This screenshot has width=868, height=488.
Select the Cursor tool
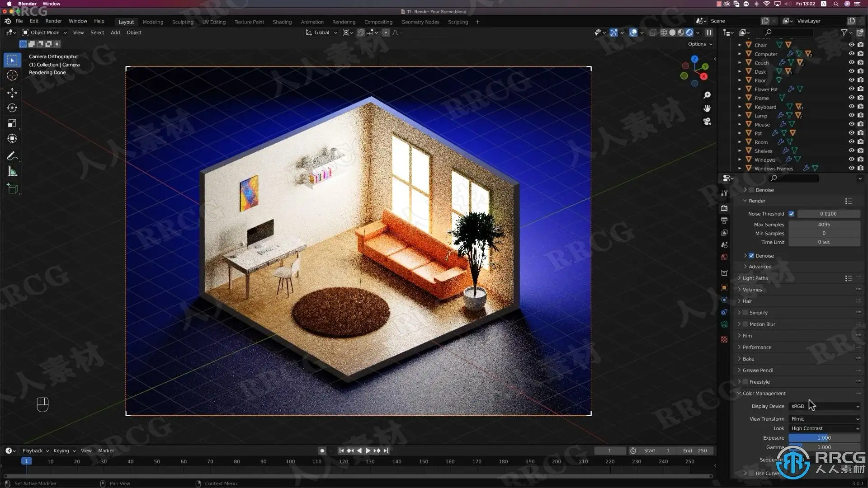[x=12, y=75]
